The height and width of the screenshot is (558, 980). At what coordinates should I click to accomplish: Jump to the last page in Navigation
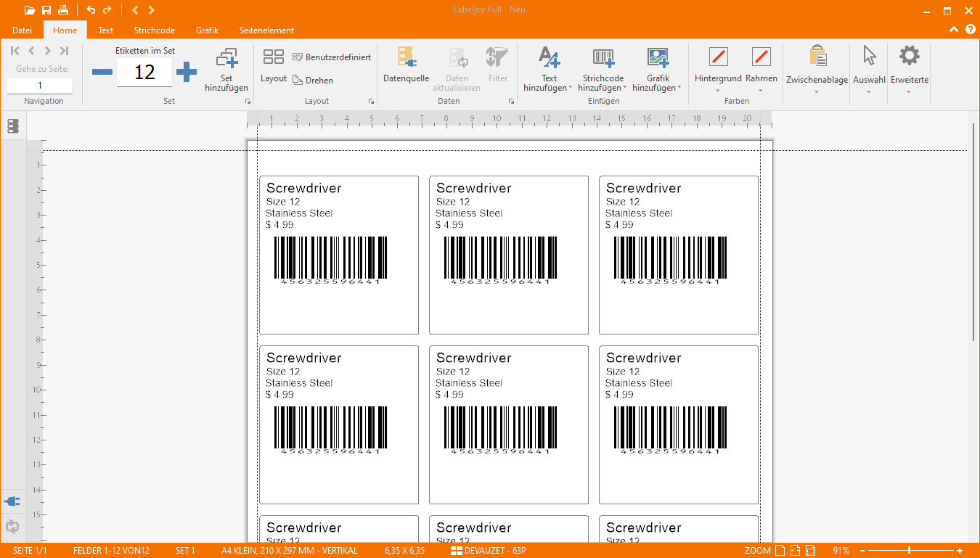pos(64,51)
